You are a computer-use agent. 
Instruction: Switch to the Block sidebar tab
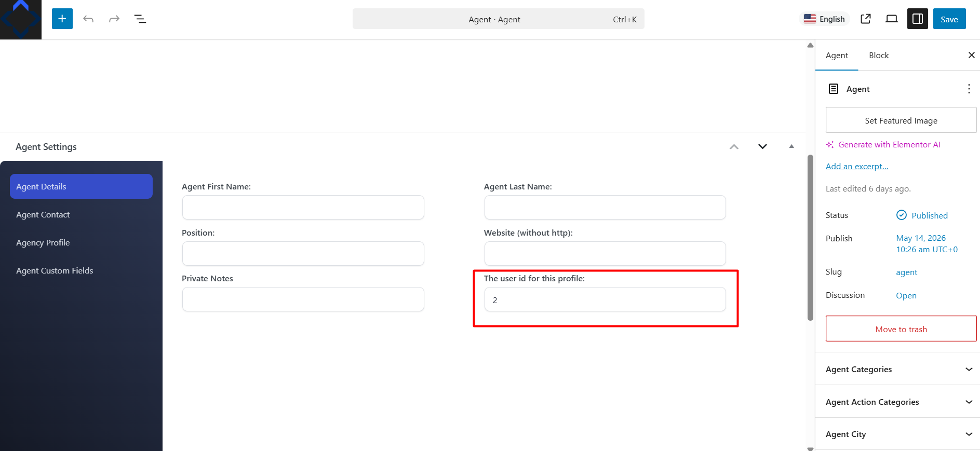click(x=879, y=55)
